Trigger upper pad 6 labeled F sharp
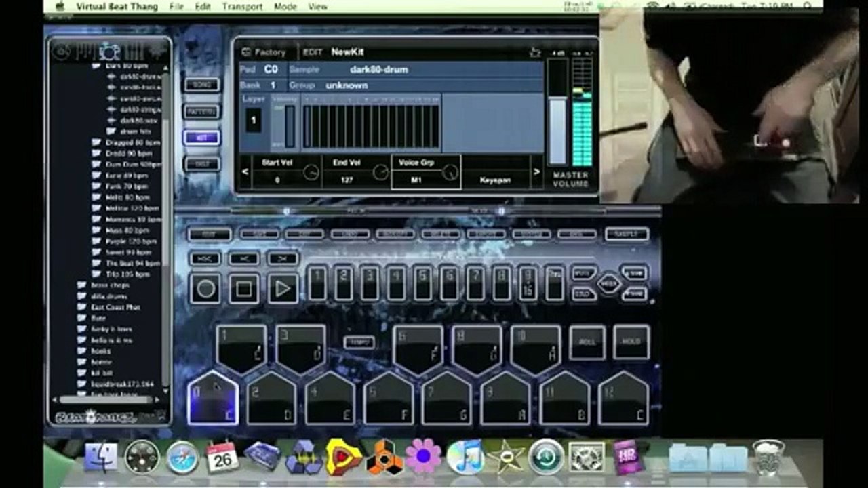 [418, 349]
